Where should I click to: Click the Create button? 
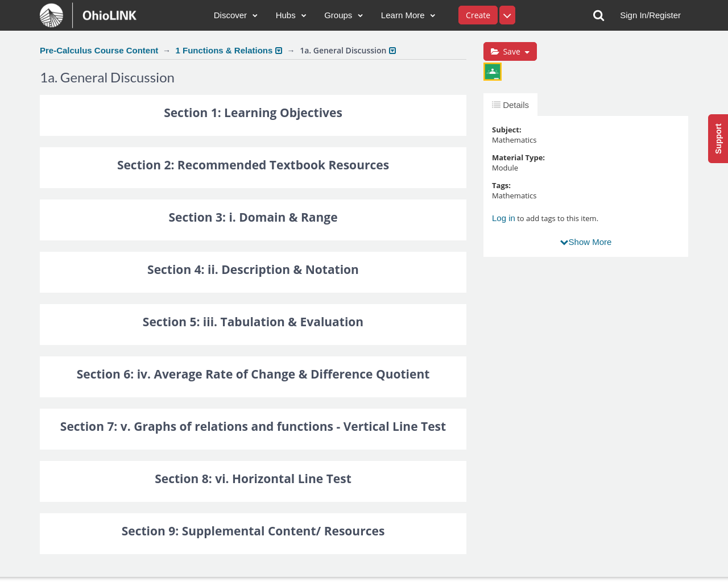tap(478, 15)
